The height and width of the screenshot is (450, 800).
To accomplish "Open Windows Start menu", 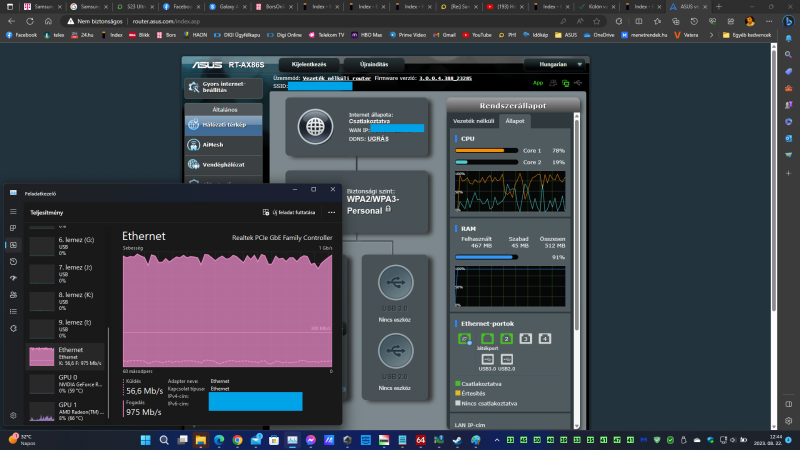I will click(145, 440).
